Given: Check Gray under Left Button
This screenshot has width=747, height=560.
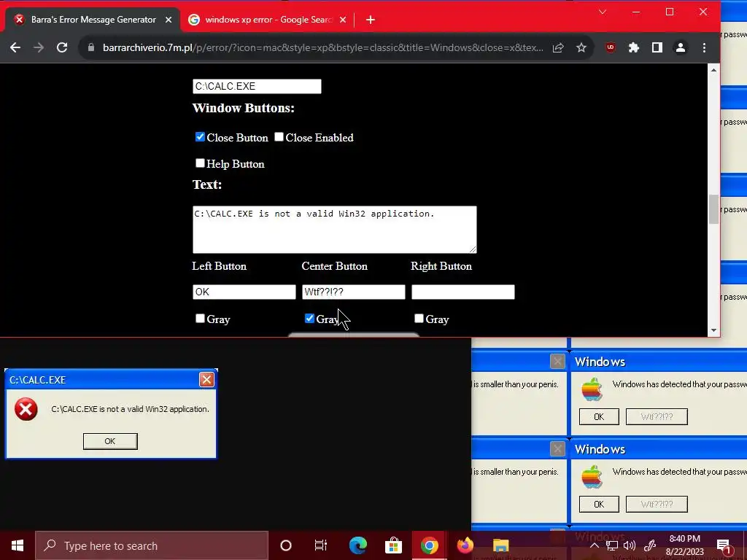Looking at the screenshot, I should click(x=200, y=319).
